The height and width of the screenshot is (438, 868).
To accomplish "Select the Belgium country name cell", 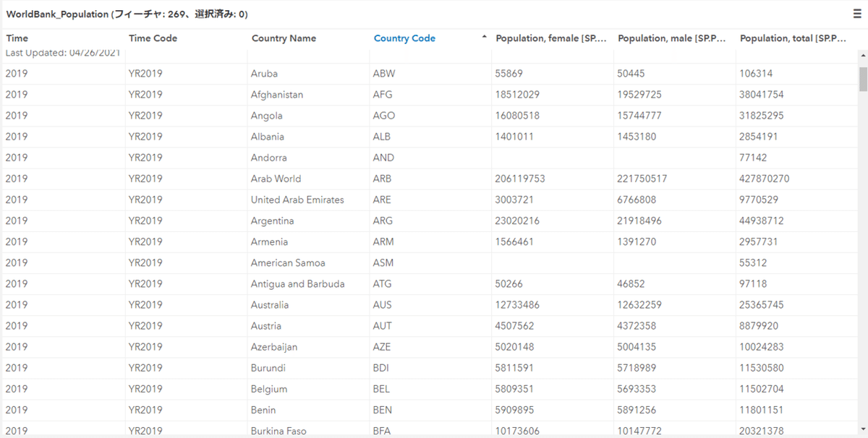I will click(x=269, y=389).
